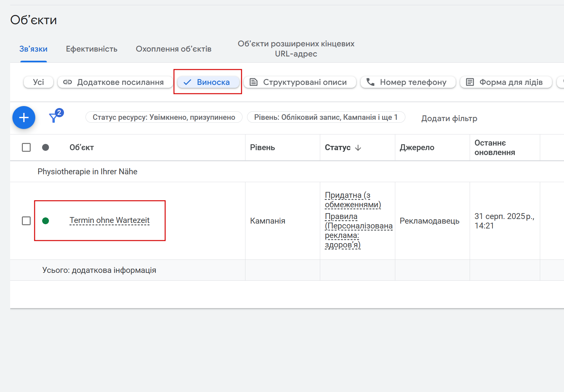The image size is (564, 392).
Task: Click the blue plus add button
Action: tap(24, 118)
